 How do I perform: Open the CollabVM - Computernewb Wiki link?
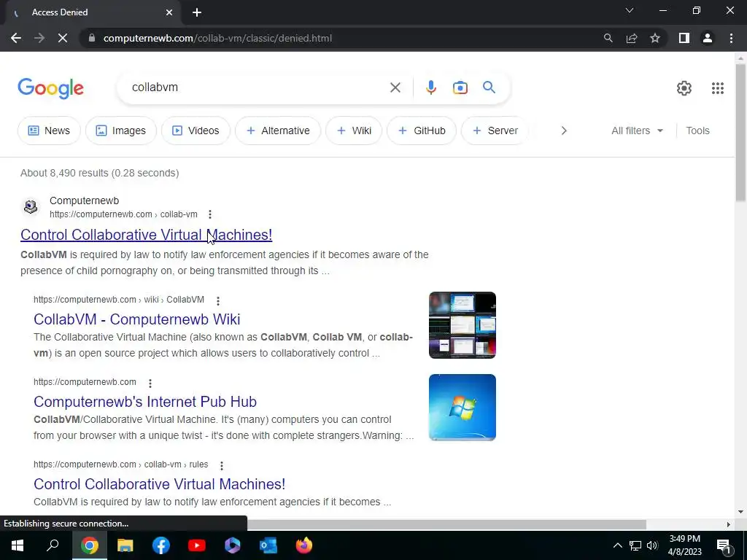pyautogui.click(x=136, y=319)
